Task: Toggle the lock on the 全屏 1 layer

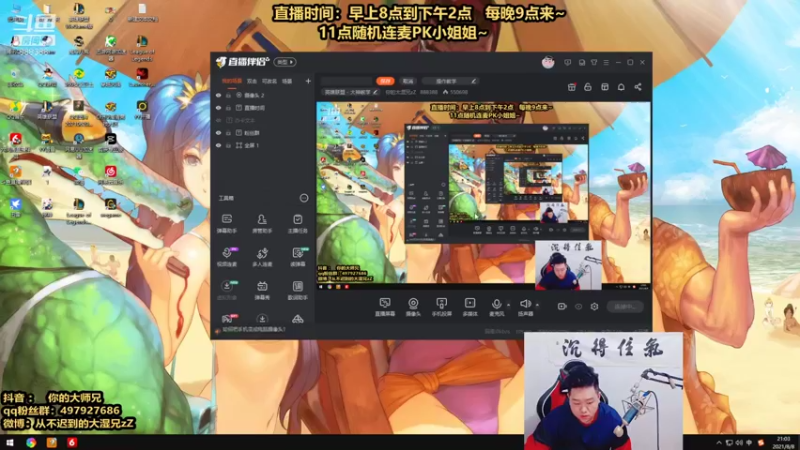Action: (229, 145)
